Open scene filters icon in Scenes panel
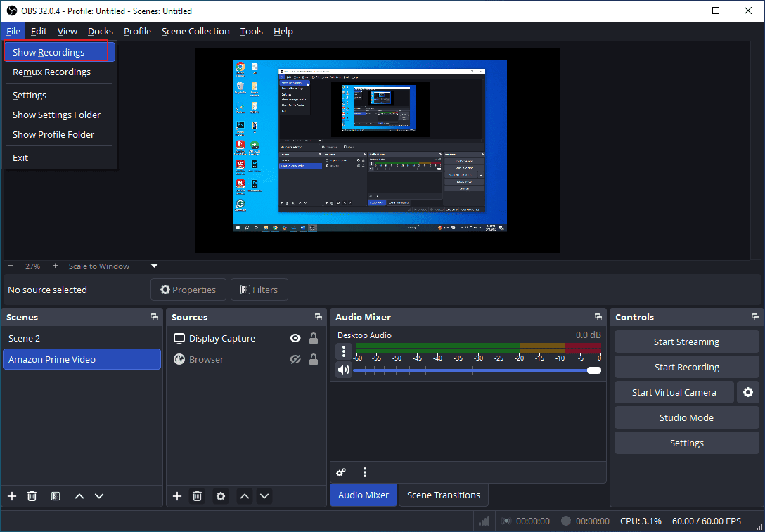This screenshot has width=765, height=532. pyautogui.click(x=55, y=495)
